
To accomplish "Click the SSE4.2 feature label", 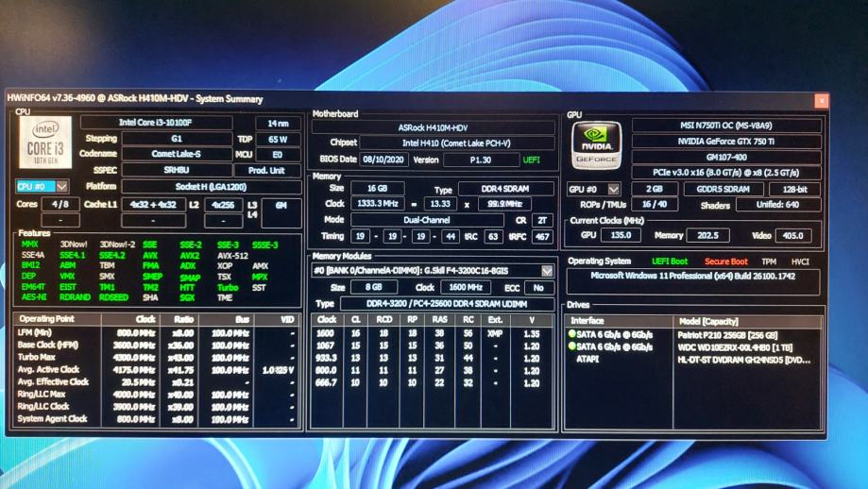I will pyautogui.click(x=112, y=255).
